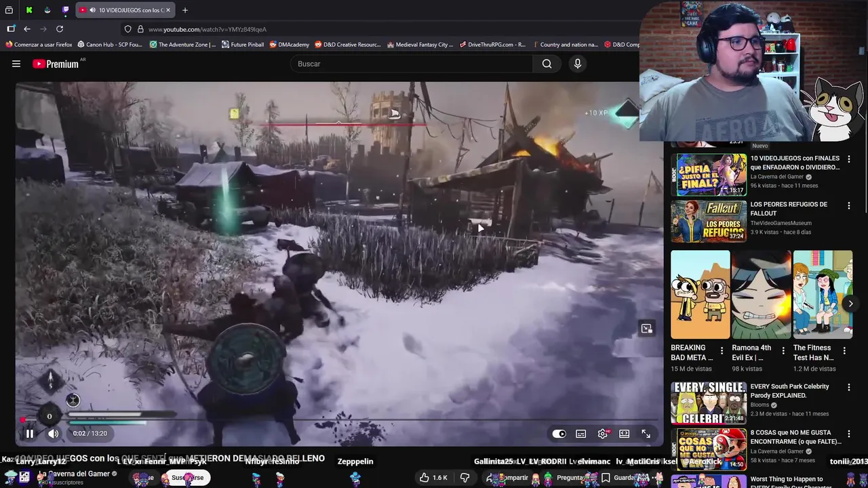Mute tab via speaker icon

(x=92, y=10)
